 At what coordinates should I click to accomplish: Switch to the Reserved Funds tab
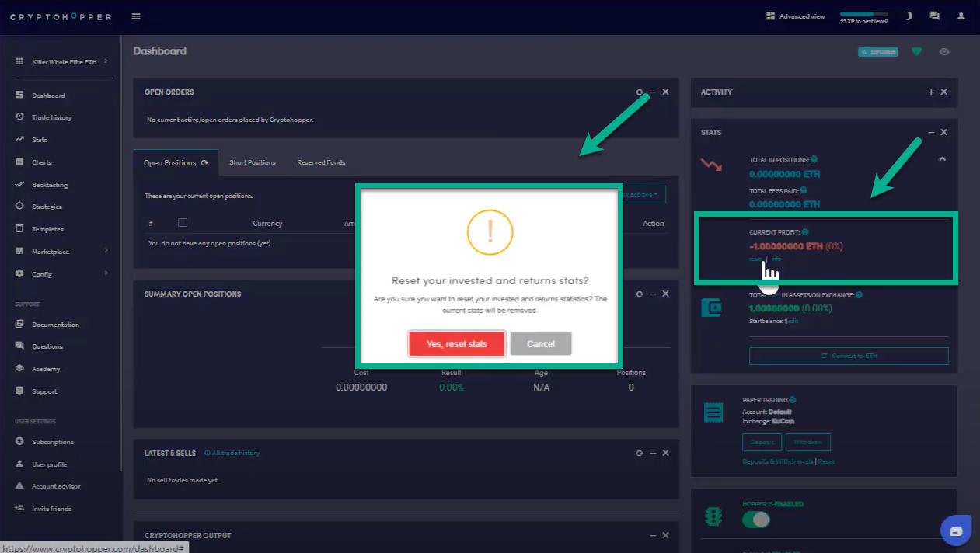321,162
